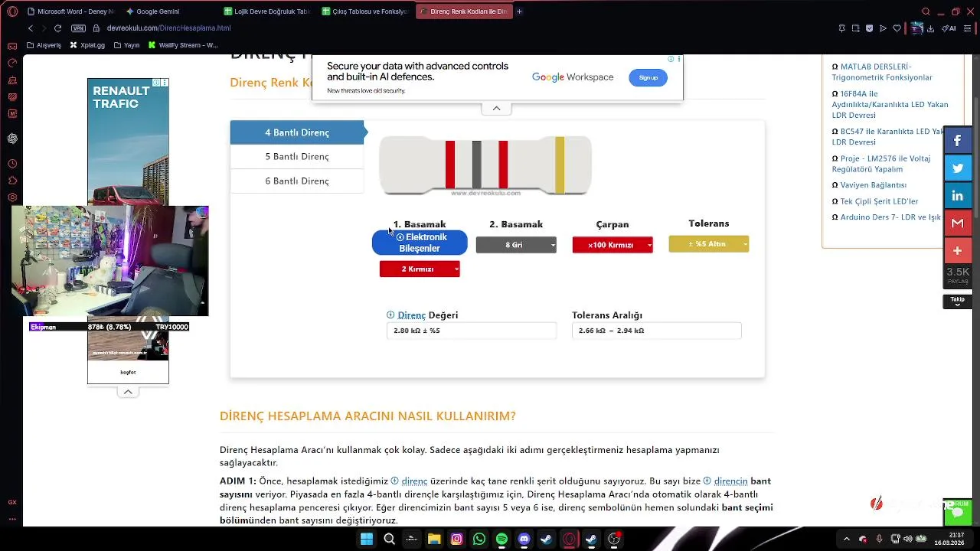Collapse the top Google Workspace ad banner

pyautogui.click(x=496, y=108)
